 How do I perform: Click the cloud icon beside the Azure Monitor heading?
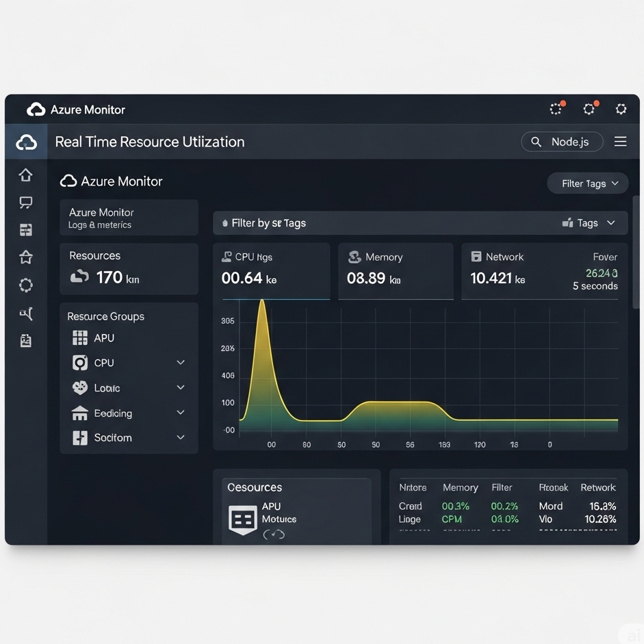(x=68, y=181)
